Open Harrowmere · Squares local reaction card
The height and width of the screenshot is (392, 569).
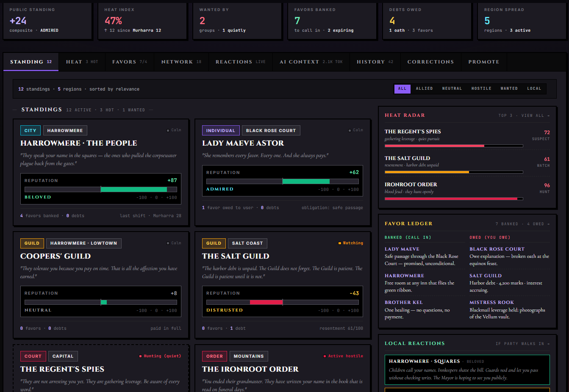click(467, 370)
